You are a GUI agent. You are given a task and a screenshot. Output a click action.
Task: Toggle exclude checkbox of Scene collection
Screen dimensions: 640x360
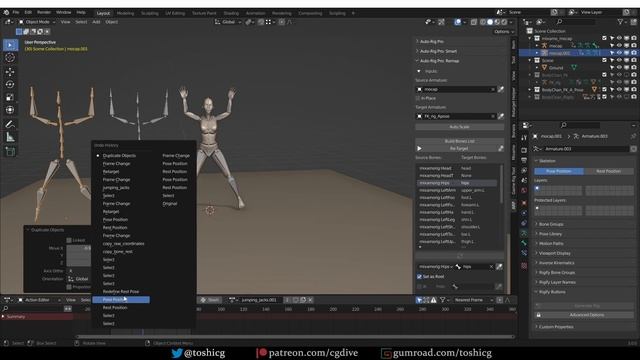[604, 60]
